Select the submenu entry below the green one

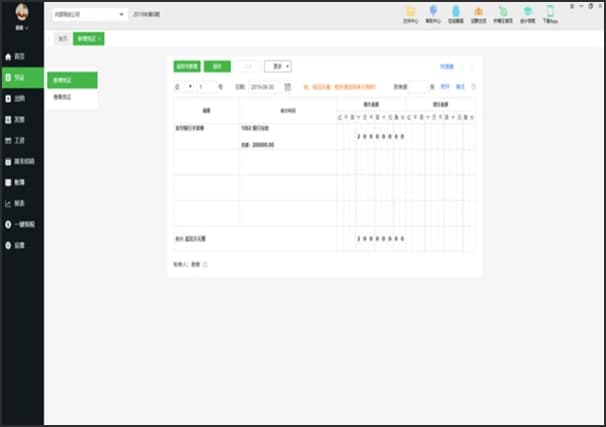click(72, 97)
